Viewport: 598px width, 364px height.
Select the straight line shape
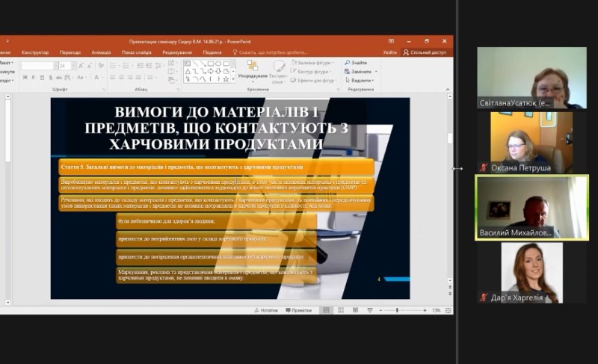click(195, 64)
